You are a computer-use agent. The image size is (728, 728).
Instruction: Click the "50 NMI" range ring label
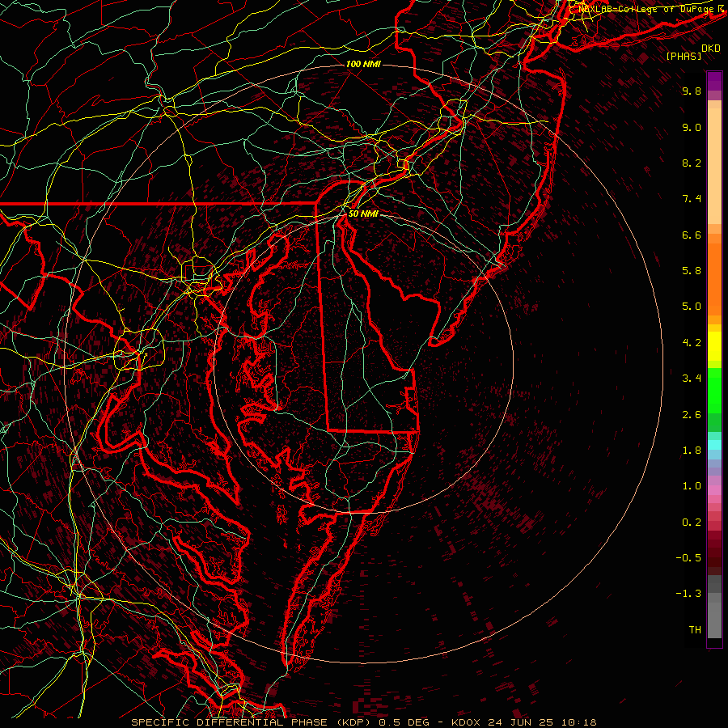click(363, 214)
